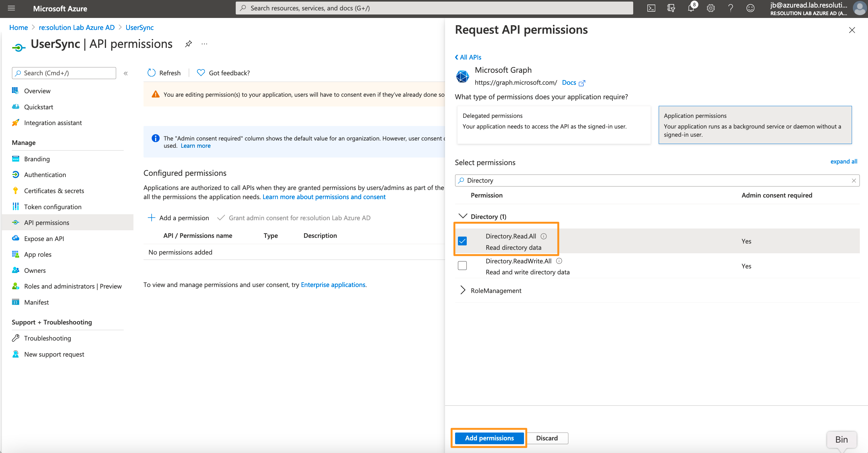
Task: Open Branding in sidebar
Action: click(x=37, y=159)
